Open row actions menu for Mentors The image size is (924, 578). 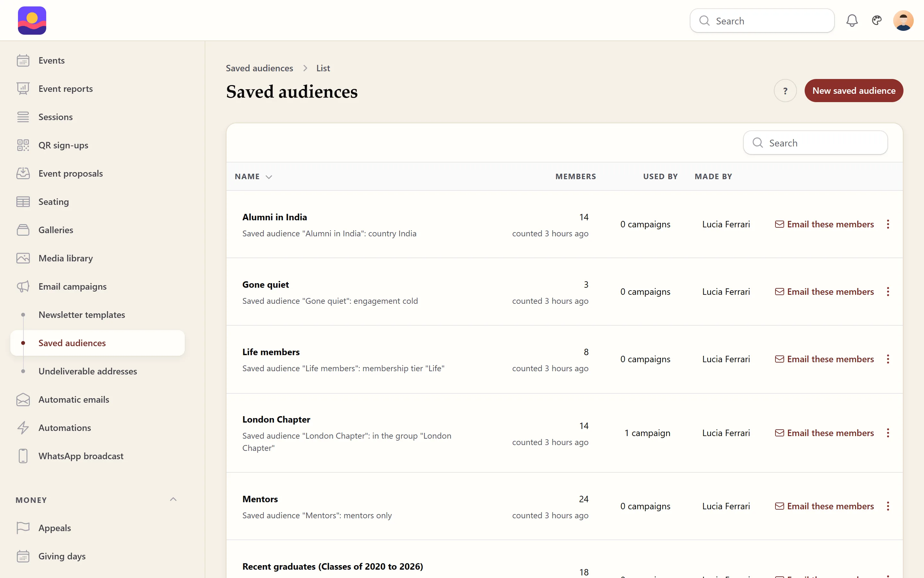888,506
